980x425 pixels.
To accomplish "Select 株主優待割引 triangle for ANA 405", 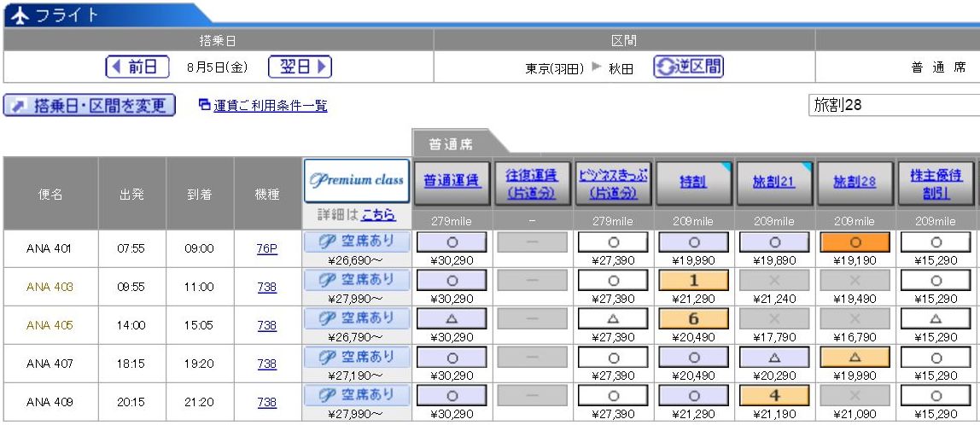I will click(936, 319).
